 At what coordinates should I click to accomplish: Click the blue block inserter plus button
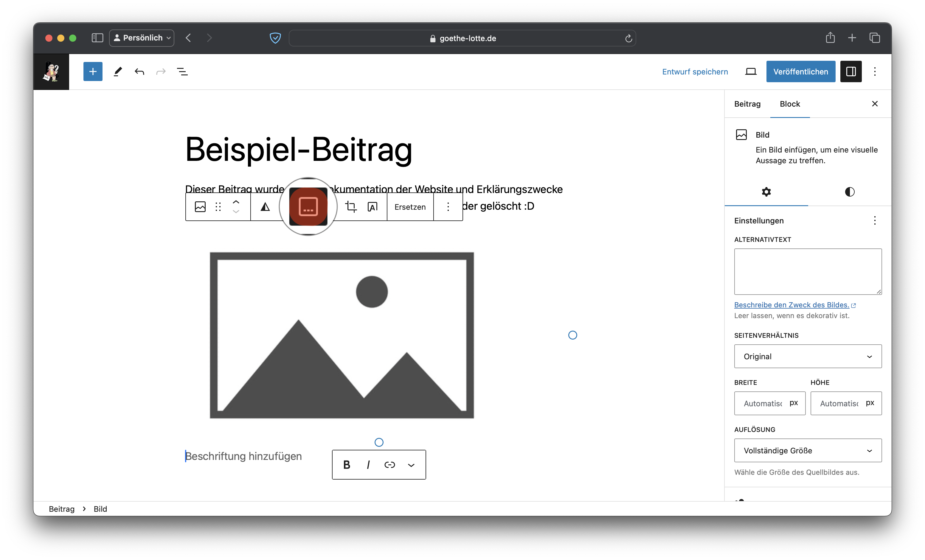(93, 71)
